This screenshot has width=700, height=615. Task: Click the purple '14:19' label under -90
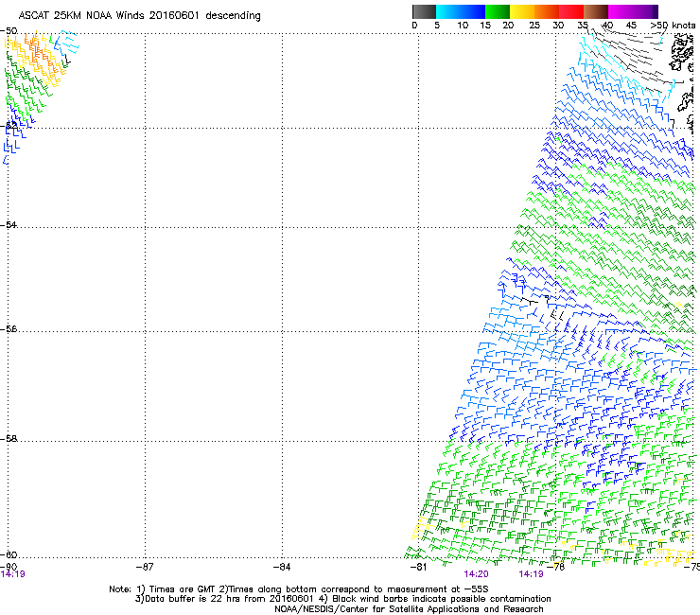point(12,574)
